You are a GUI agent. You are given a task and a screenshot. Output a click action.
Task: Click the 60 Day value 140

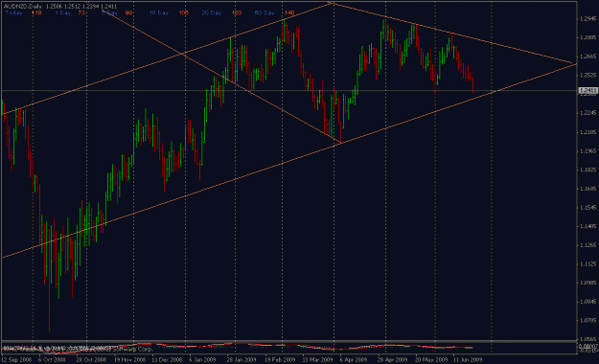click(289, 13)
